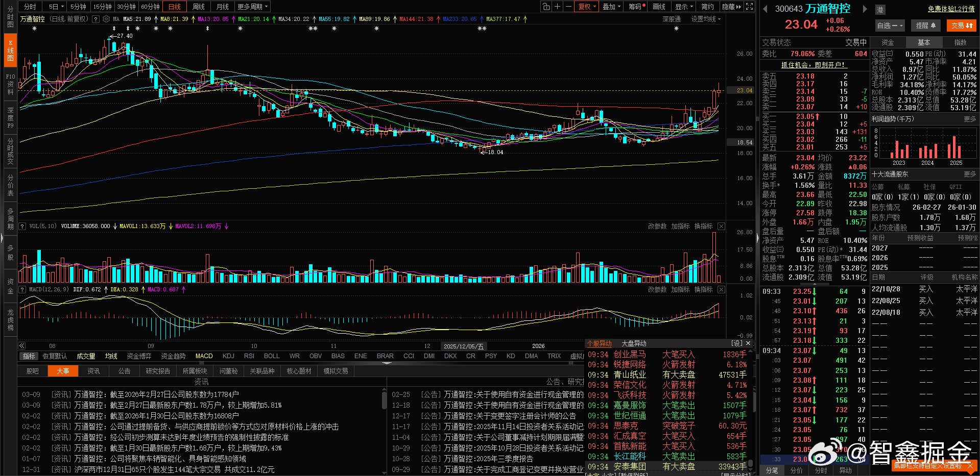980x476 pixels.
Task: Open main chart settings gear
Action: click(x=106, y=19)
